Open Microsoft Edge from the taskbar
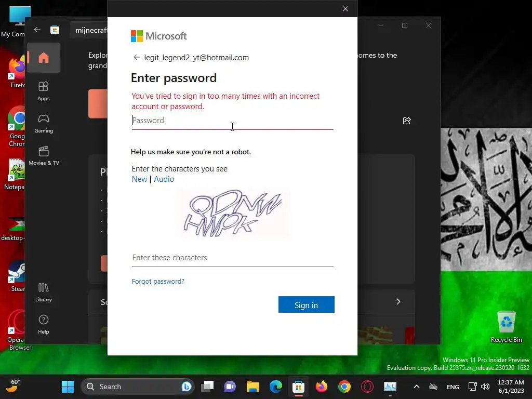532x399 pixels. point(276,387)
